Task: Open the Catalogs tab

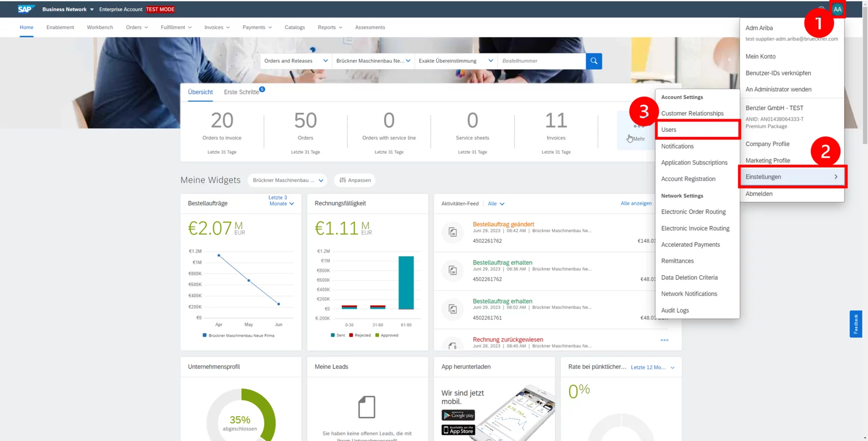Action: pos(295,27)
